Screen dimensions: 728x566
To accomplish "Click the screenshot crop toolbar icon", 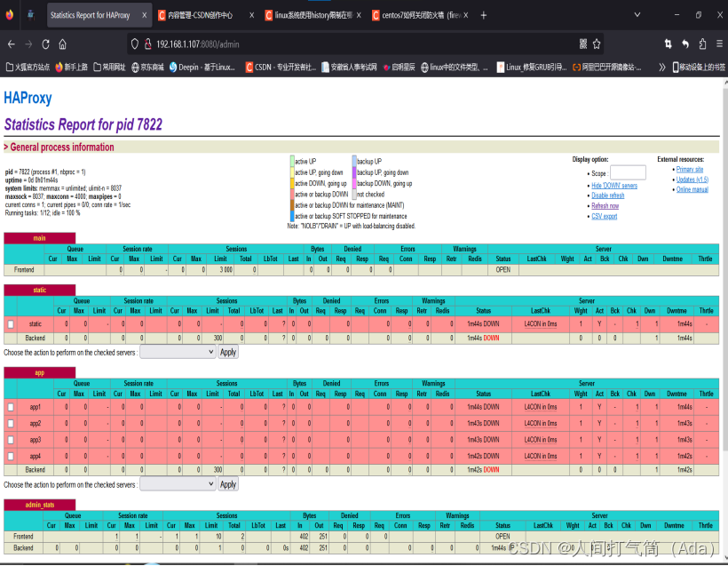I will click(x=669, y=44).
